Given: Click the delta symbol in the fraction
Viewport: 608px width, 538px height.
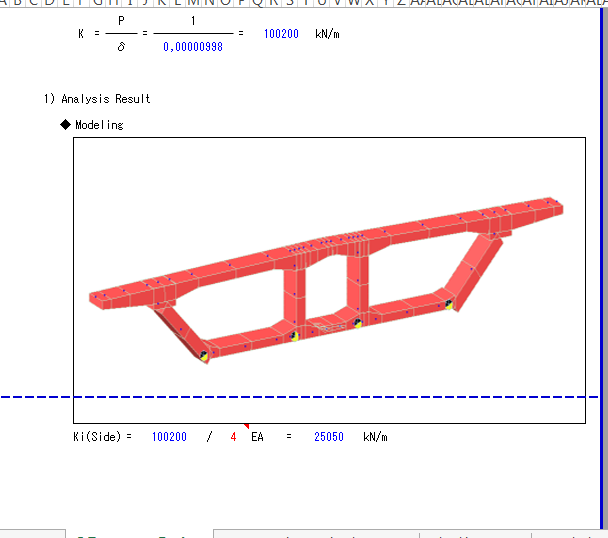Looking at the screenshot, I should tap(120, 47).
